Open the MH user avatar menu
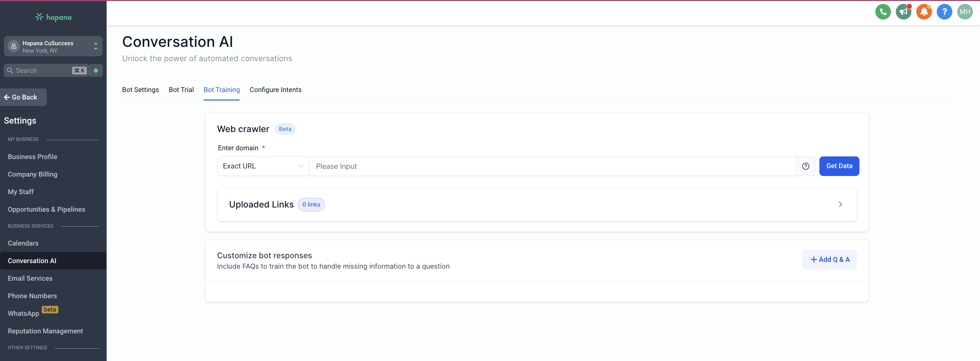Viewport: 980px width, 361px height. (964, 12)
